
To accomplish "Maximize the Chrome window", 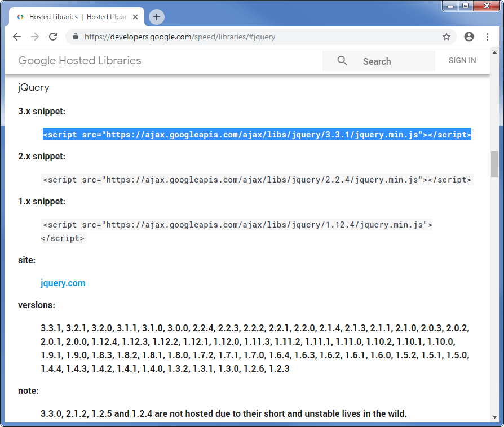I will (x=465, y=6).
